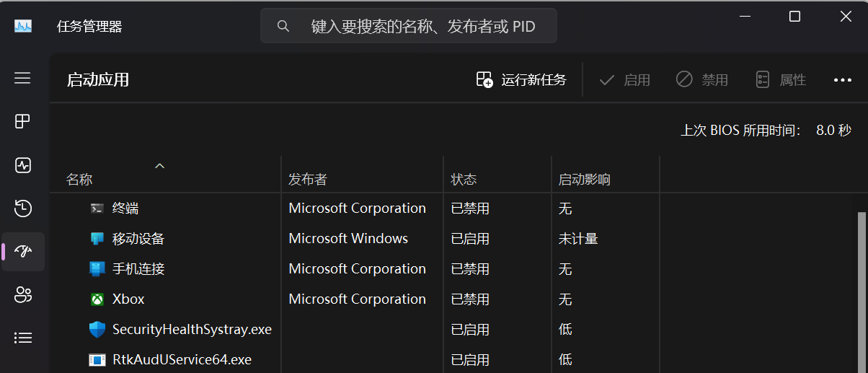Open 属性 properties
This screenshot has width=868, height=373.
(x=780, y=79)
